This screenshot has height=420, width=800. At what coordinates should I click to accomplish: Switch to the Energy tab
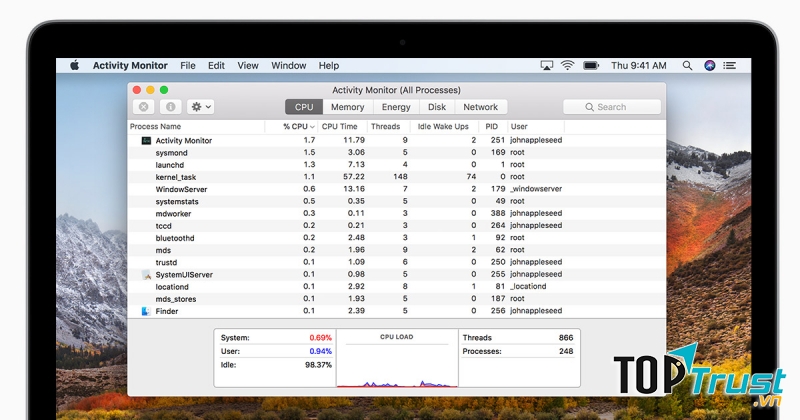tap(396, 107)
